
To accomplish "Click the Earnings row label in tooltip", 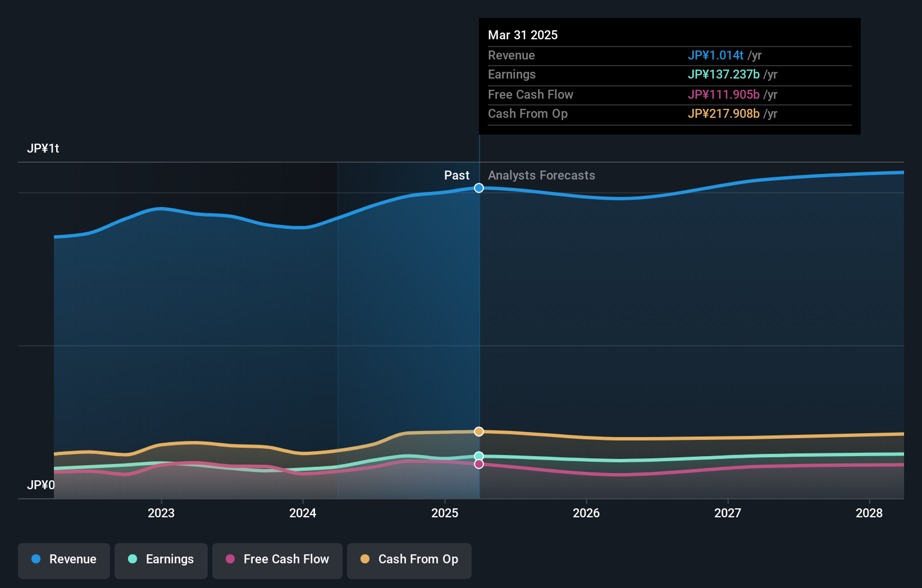I will point(512,74).
